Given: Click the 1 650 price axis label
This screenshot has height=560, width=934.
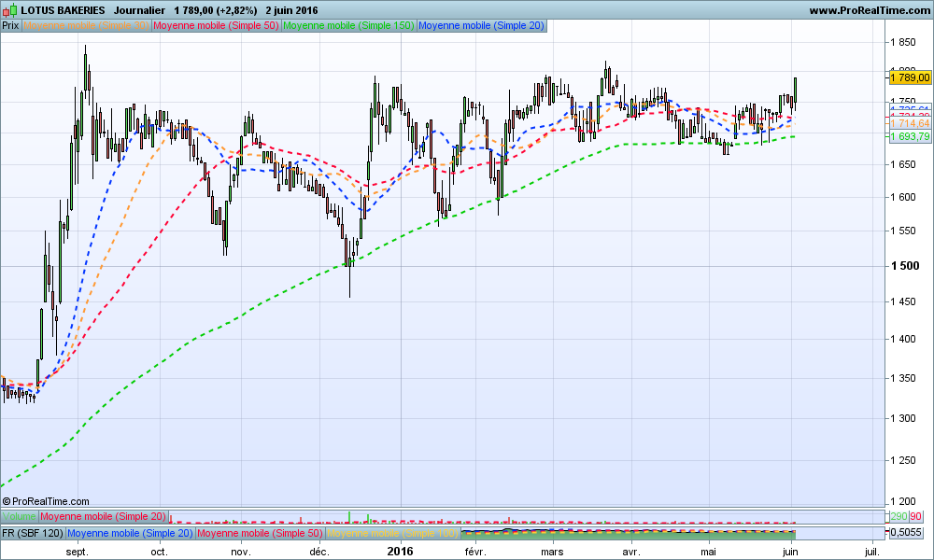Looking at the screenshot, I should (x=903, y=164).
